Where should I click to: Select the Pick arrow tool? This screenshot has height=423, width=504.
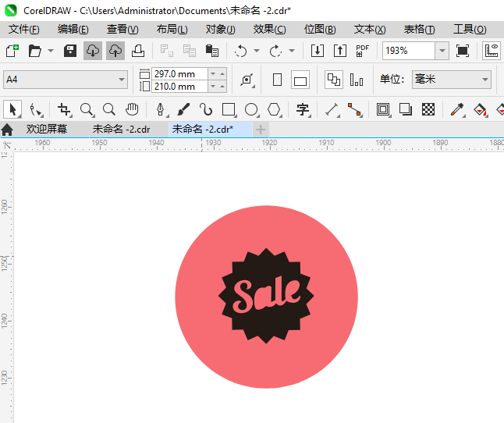[12, 109]
